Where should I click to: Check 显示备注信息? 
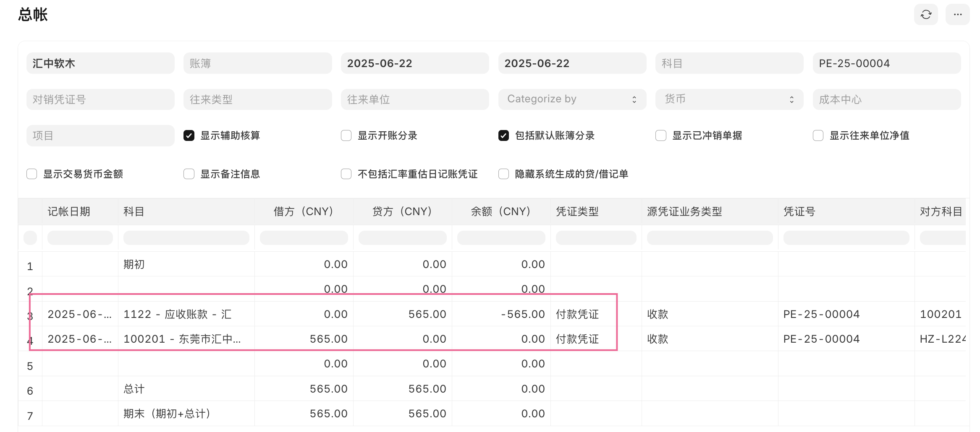pos(189,173)
